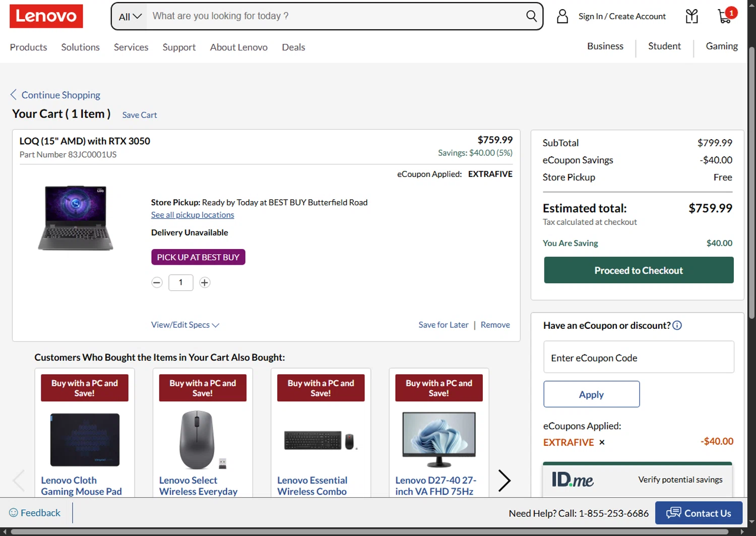Click the Contact Us button
756x536 pixels.
pyautogui.click(x=699, y=513)
